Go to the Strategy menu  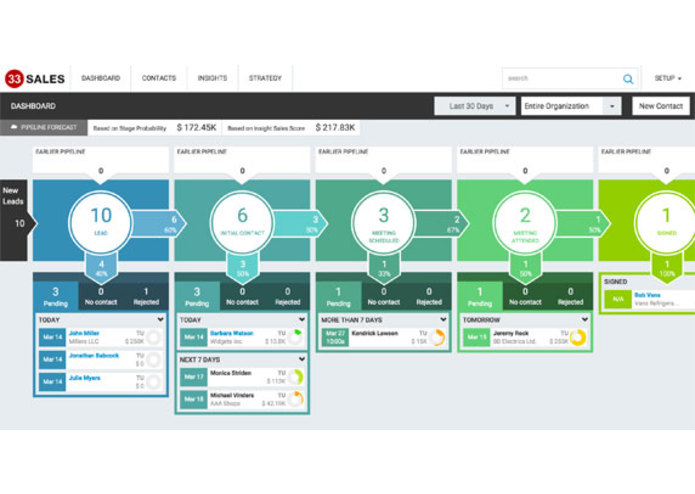[265, 78]
